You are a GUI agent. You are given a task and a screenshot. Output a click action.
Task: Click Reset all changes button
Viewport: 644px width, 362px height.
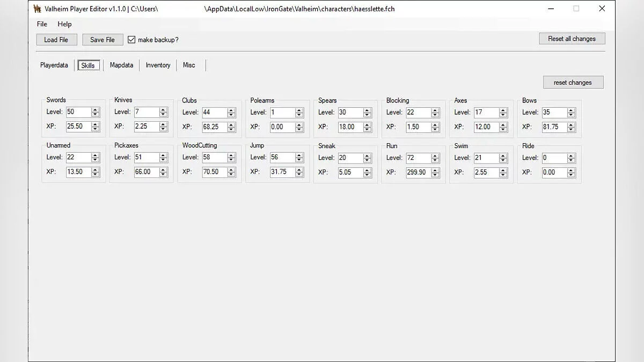572,39
